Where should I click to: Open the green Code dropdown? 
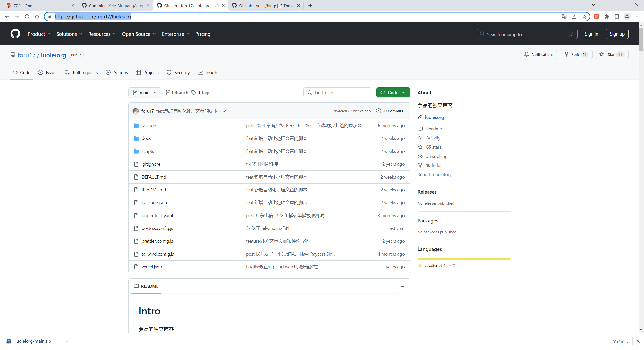coord(393,92)
